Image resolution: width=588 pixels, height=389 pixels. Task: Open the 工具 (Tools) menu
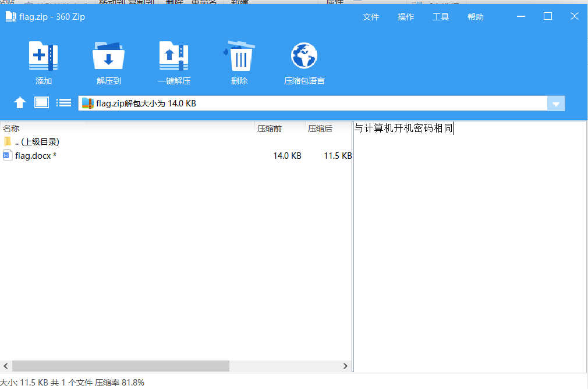pos(441,17)
